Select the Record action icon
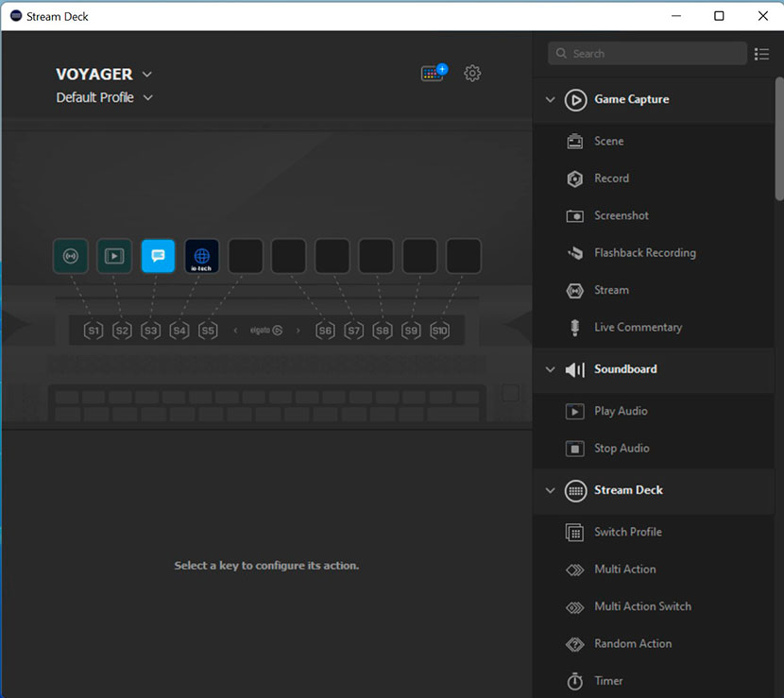Screen dimensions: 784x698 574,179
